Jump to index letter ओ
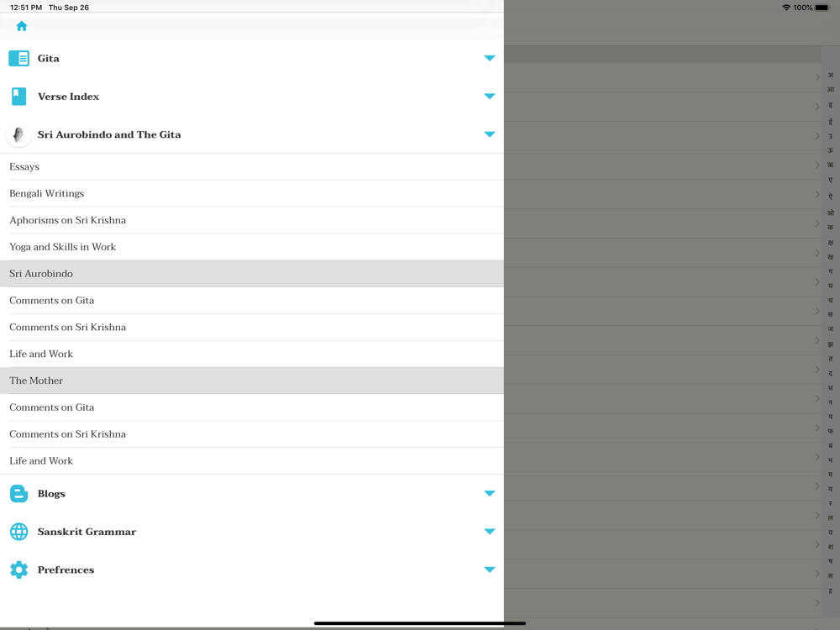The height and width of the screenshot is (630, 840). point(831,213)
